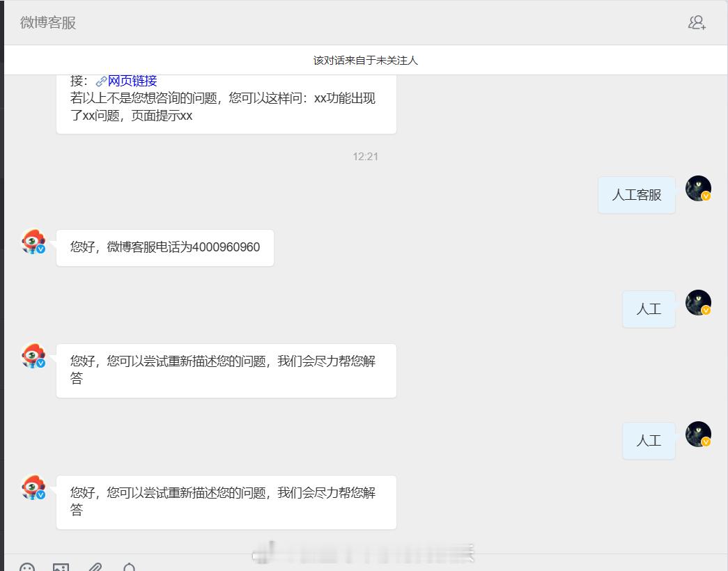Viewport: 728px width, 571px height.
Task: Click the add-user icon in chat header
Action: [697, 22]
